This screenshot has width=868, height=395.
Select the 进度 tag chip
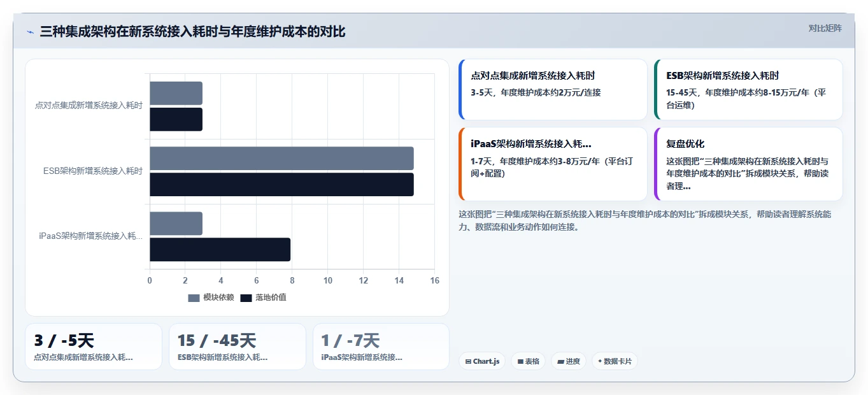pos(568,361)
